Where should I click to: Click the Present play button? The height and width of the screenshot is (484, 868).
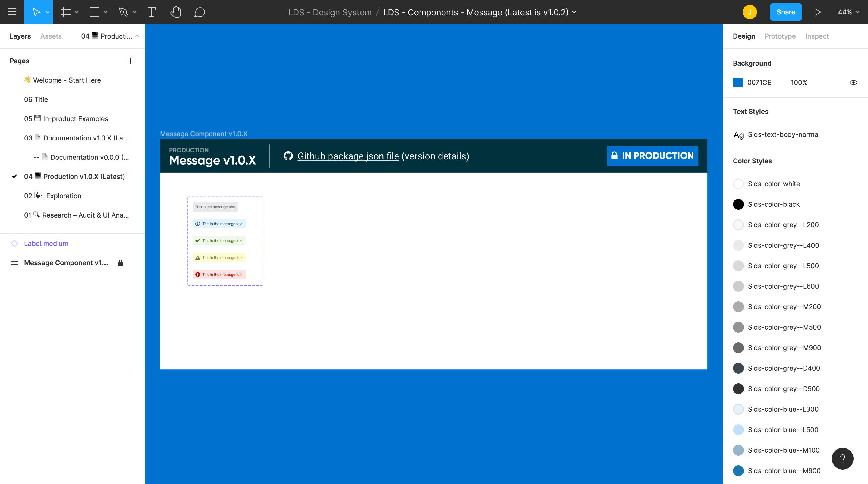[818, 12]
